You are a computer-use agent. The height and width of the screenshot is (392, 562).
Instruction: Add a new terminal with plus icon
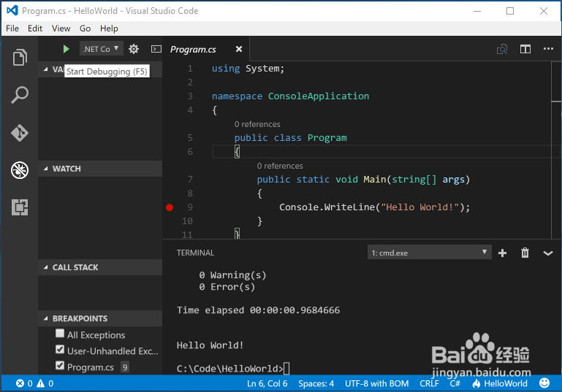coord(503,253)
